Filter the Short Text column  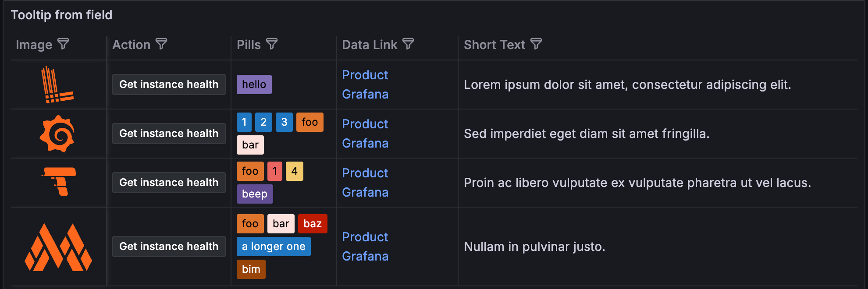click(x=536, y=44)
